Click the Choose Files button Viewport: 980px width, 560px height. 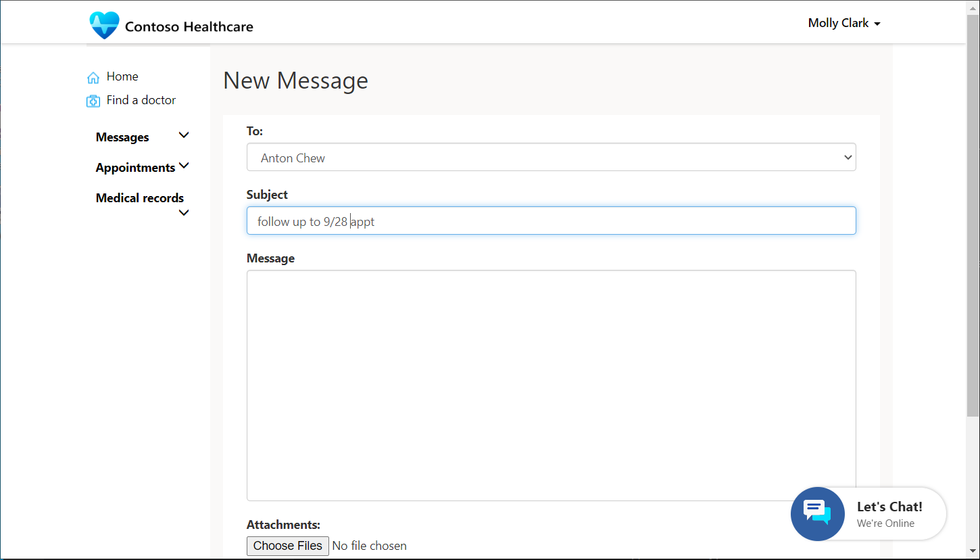pyautogui.click(x=287, y=546)
